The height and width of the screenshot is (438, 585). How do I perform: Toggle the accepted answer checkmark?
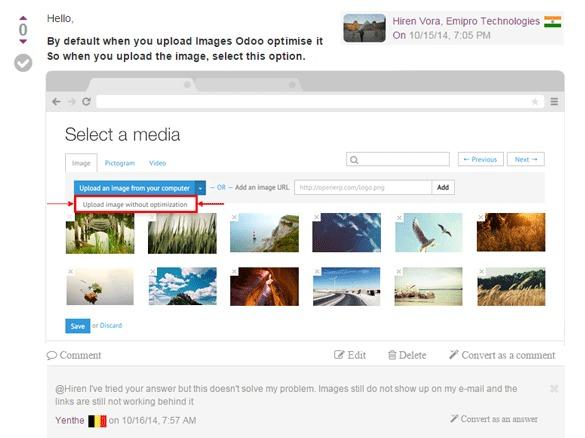tap(23, 63)
